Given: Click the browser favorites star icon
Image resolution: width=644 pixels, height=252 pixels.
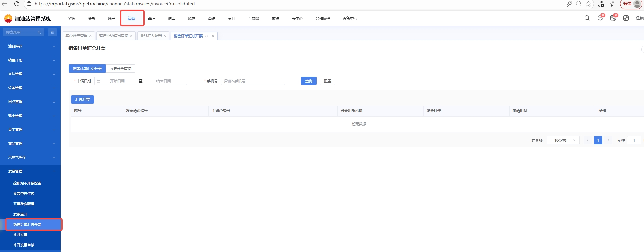Looking at the screenshot, I should 588,4.
